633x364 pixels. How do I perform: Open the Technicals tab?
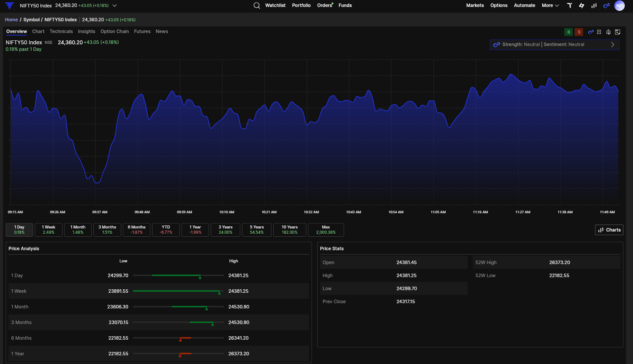pos(61,31)
